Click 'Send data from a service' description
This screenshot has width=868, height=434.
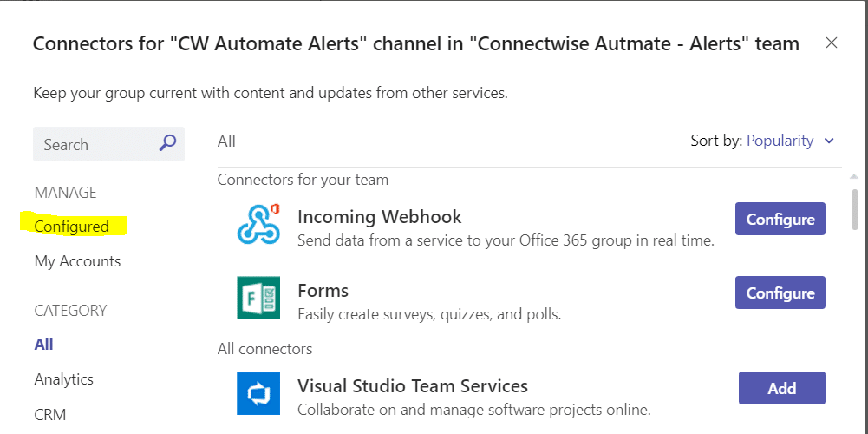coord(506,241)
